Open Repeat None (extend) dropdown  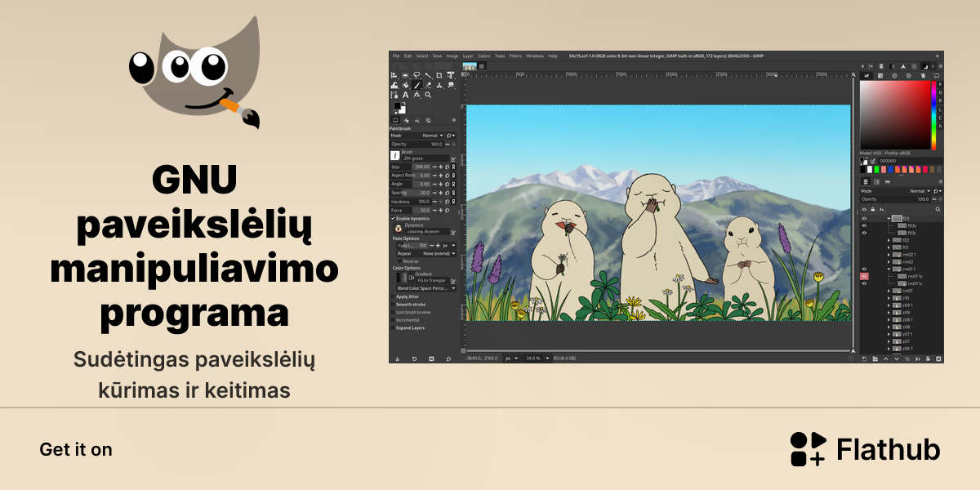point(425,253)
